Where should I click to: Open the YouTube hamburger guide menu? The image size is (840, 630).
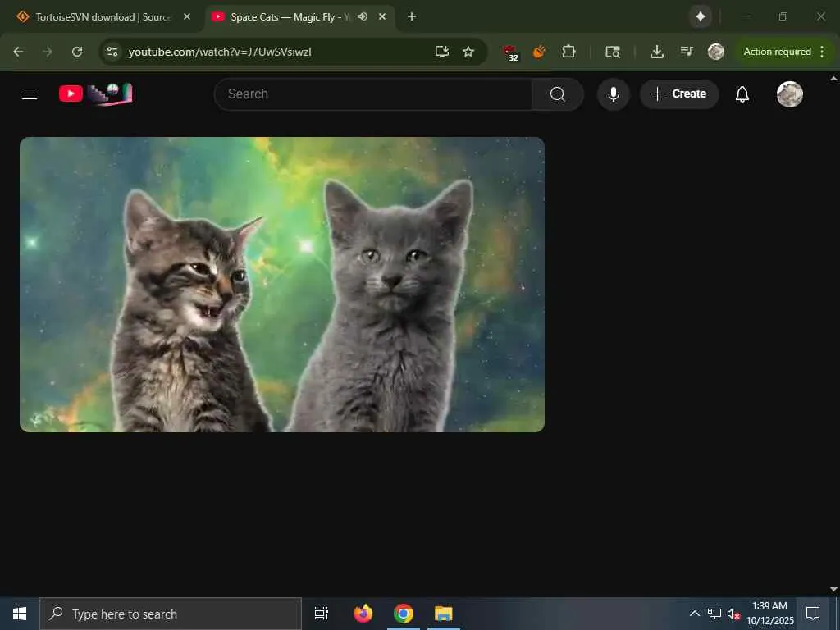tap(30, 94)
